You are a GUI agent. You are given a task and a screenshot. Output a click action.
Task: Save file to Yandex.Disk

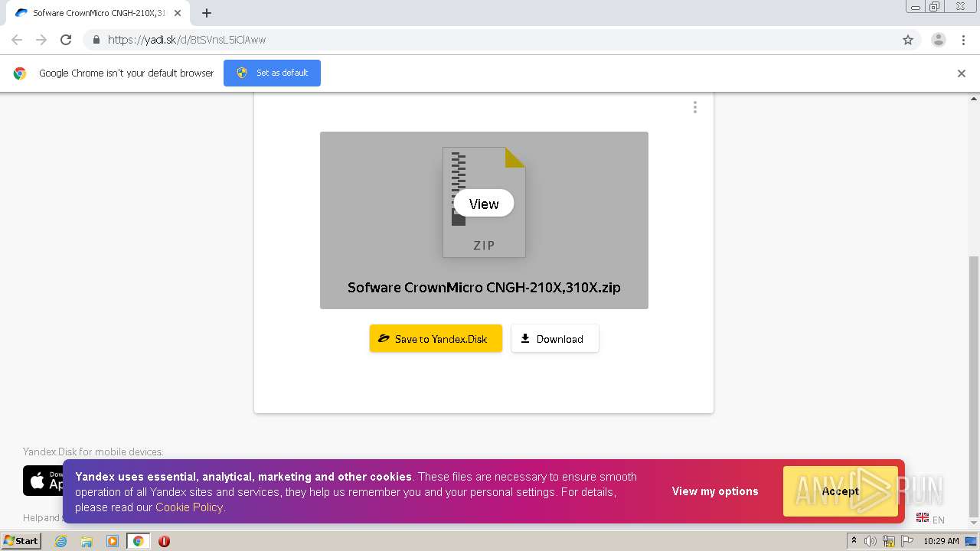[436, 338]
